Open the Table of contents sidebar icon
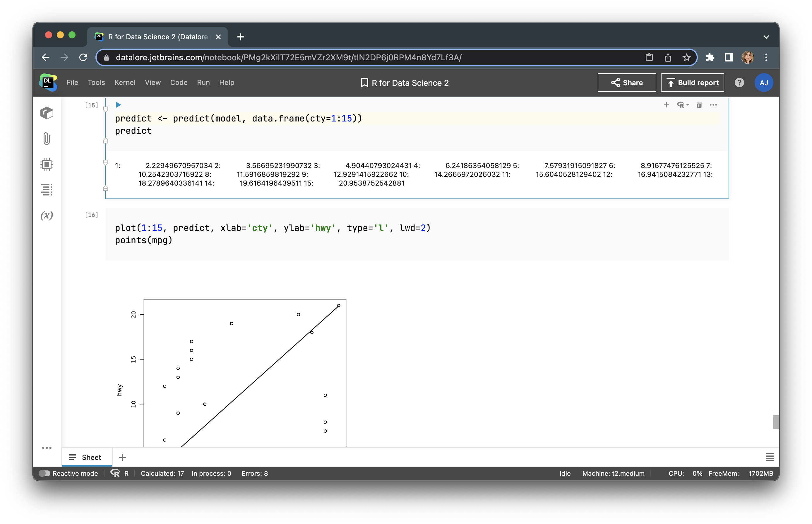 [x=47, y=189]
